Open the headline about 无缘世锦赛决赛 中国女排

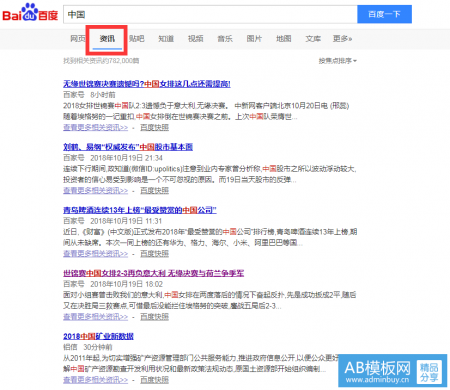pyautogui.click(x=147, y=84)
